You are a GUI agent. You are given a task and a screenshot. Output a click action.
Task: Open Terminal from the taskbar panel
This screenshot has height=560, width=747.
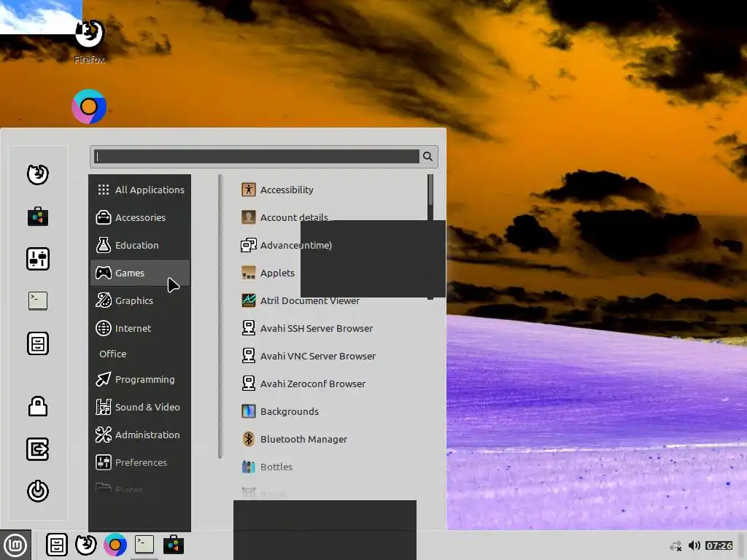pyautogui.click(x=144, y=544)
